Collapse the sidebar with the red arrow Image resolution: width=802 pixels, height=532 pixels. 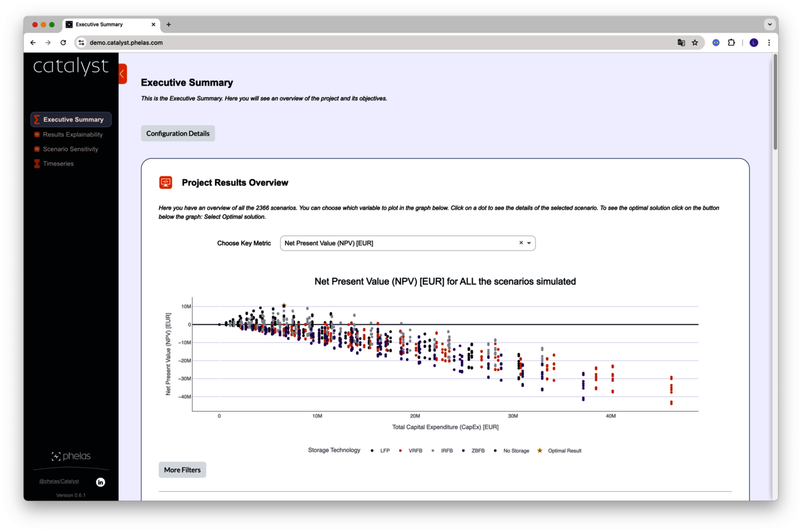(x=122, y=74)
